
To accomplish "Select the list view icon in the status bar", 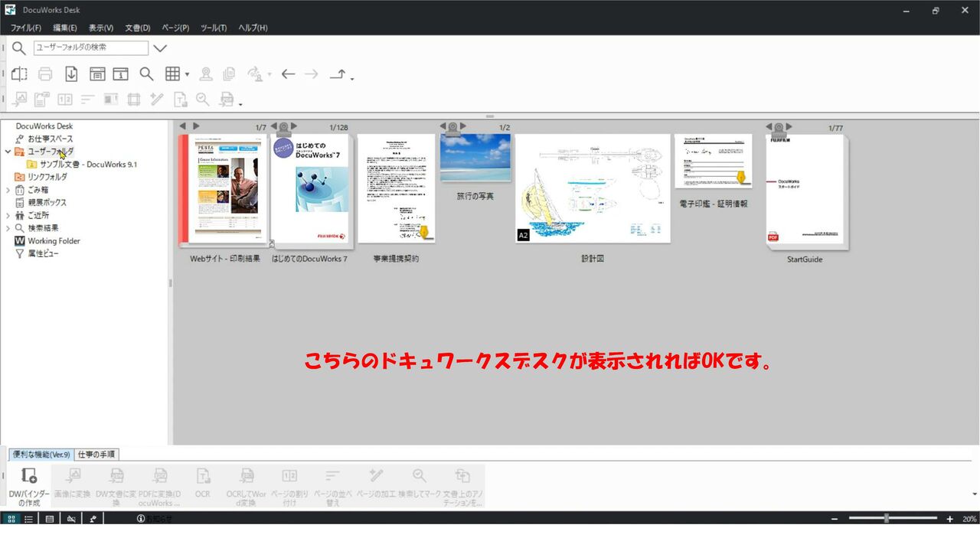I will point(28,518).
